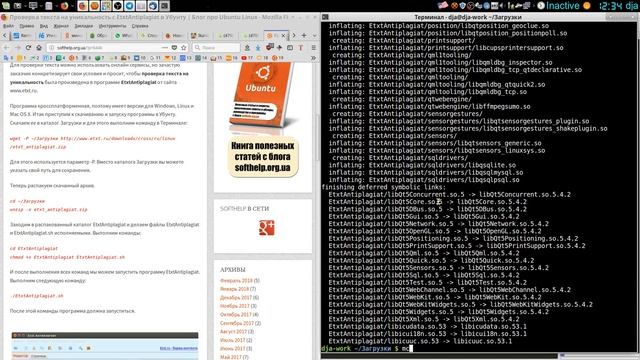640x360 pixels.
Task: Go to Firefox home page
Action: click(x=39, y=48)
